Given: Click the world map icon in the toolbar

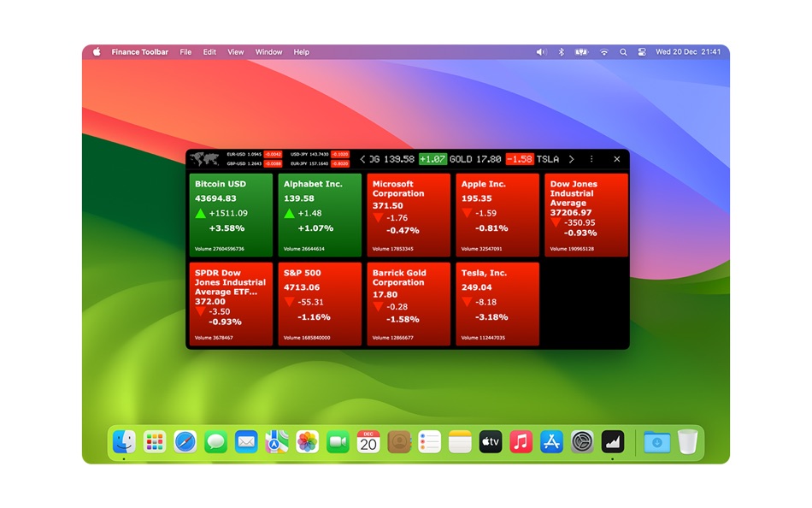Looking at the screenshot, I should pos(204,159).
